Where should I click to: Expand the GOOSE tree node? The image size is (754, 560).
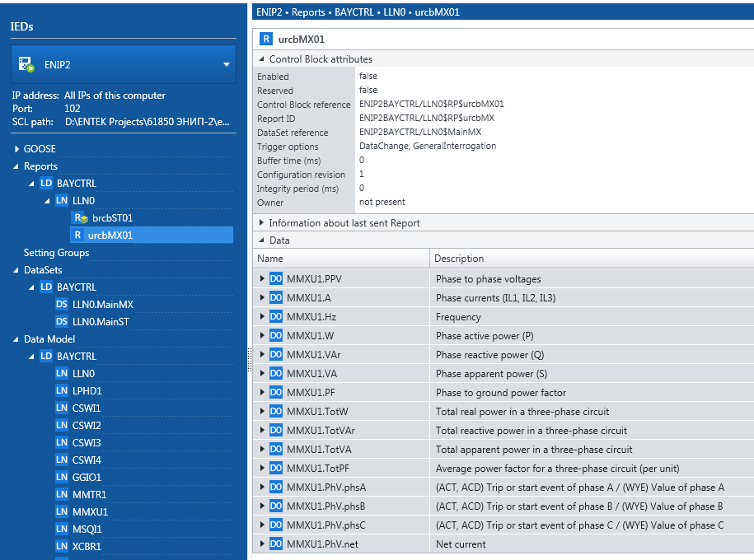tap(16, 149)
